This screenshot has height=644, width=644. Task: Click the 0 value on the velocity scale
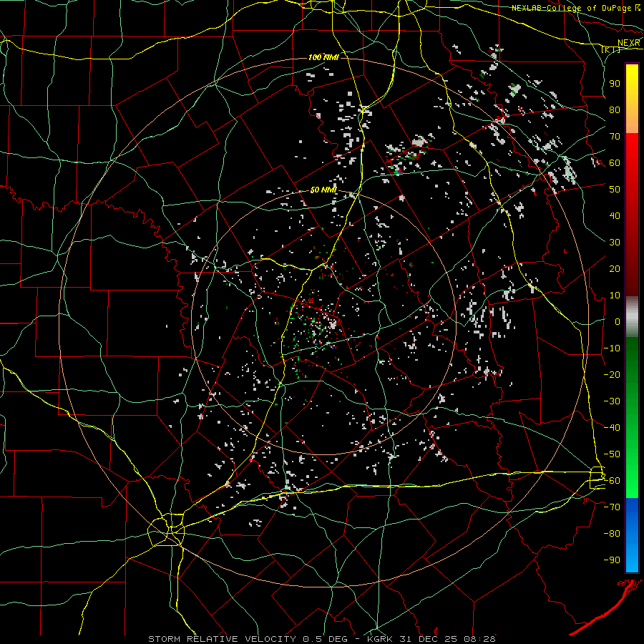pyautogui.click(x=618, y=321)
